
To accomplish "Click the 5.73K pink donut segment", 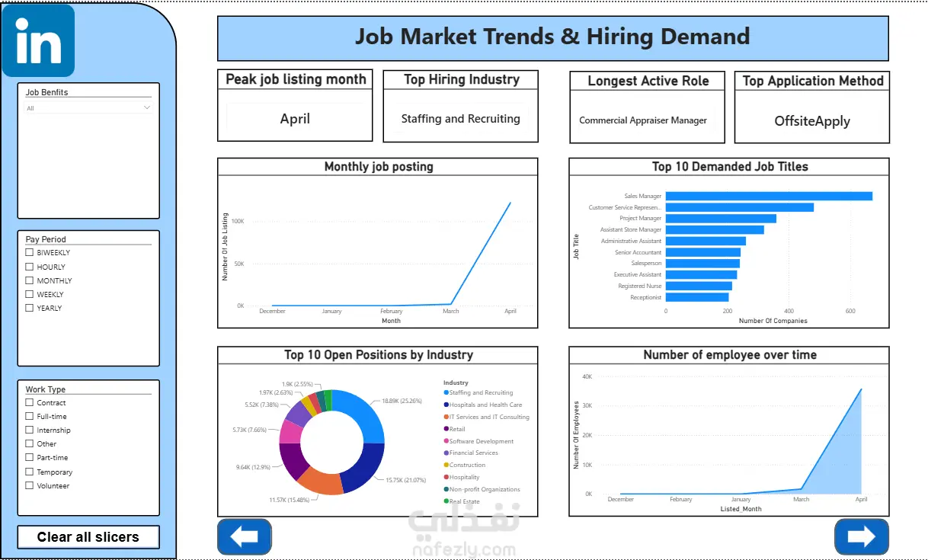I will [290, 432].
